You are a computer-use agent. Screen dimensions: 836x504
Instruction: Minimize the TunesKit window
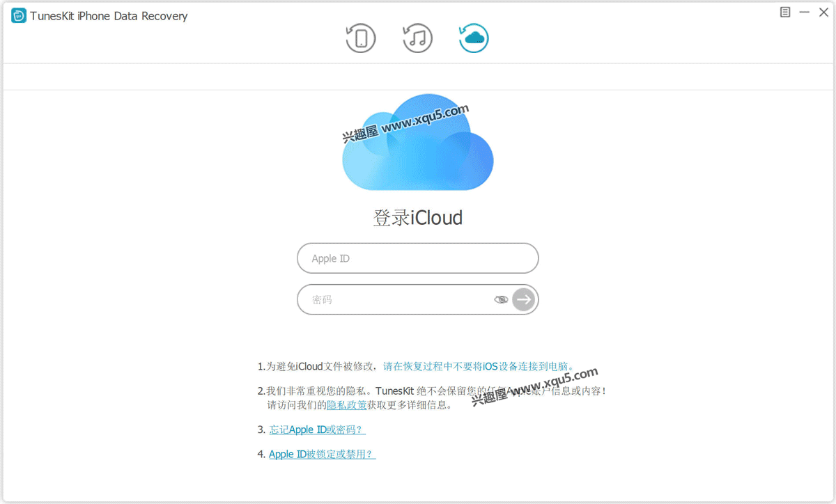[804, 13]
